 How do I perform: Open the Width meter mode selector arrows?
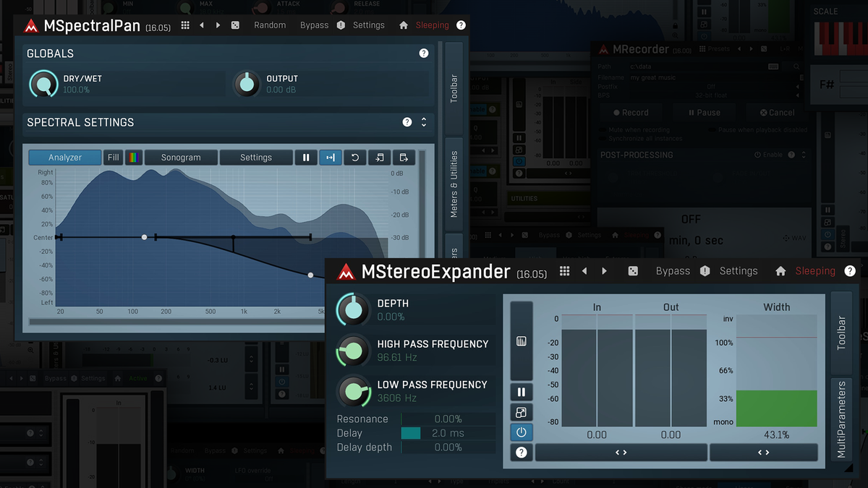pyautogui.click(x=762, y=452)
